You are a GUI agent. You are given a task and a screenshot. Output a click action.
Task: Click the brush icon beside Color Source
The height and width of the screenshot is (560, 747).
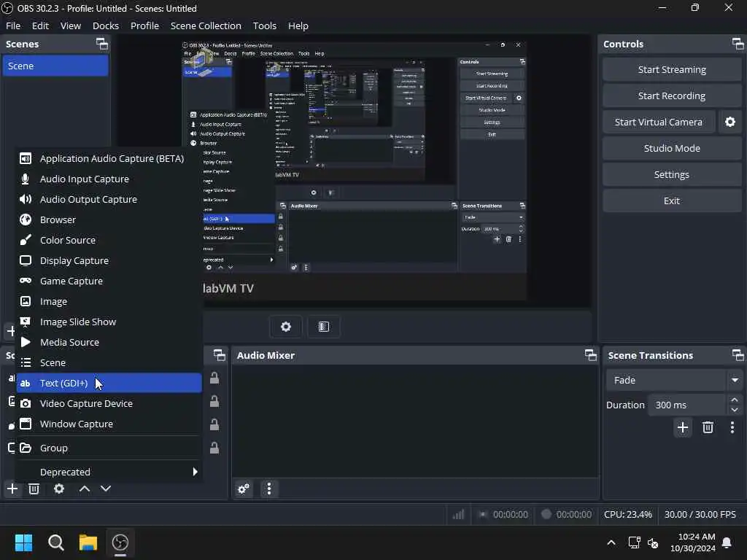coord(26,240)
